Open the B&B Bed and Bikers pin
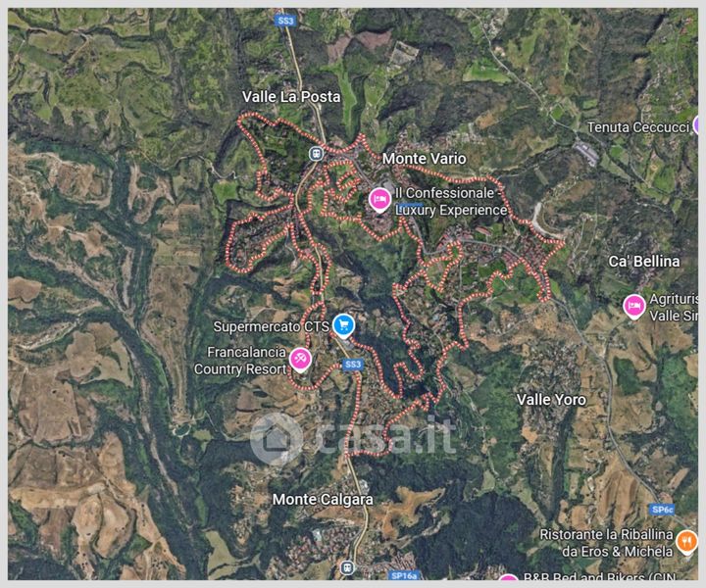Viewport: 706px width, 588px height. point(508,579)
